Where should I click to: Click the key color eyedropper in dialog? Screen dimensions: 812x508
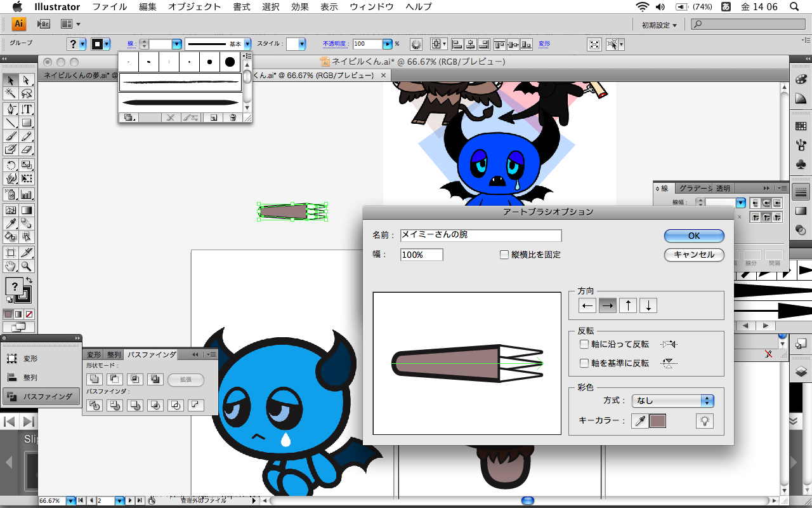(x=640, y=420)
